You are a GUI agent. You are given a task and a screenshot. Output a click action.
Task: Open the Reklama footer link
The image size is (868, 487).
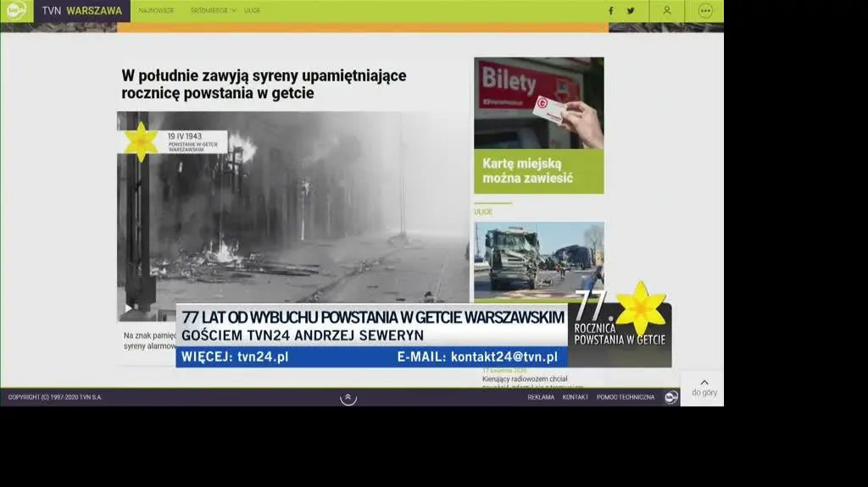[541, 397]
